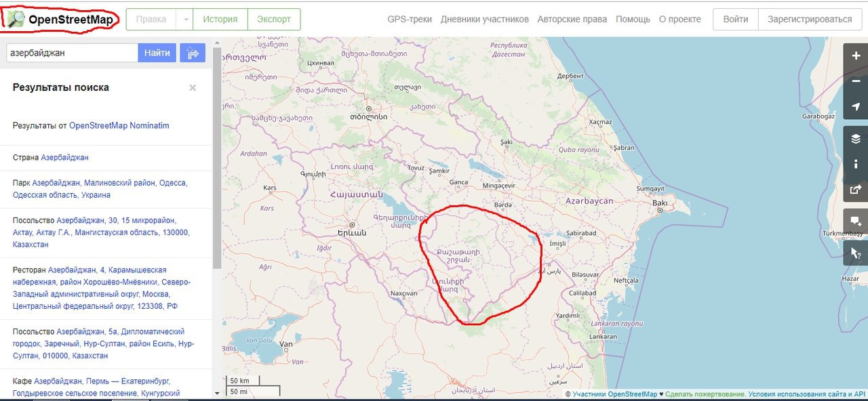Open the О проекте page

[680, 20]
